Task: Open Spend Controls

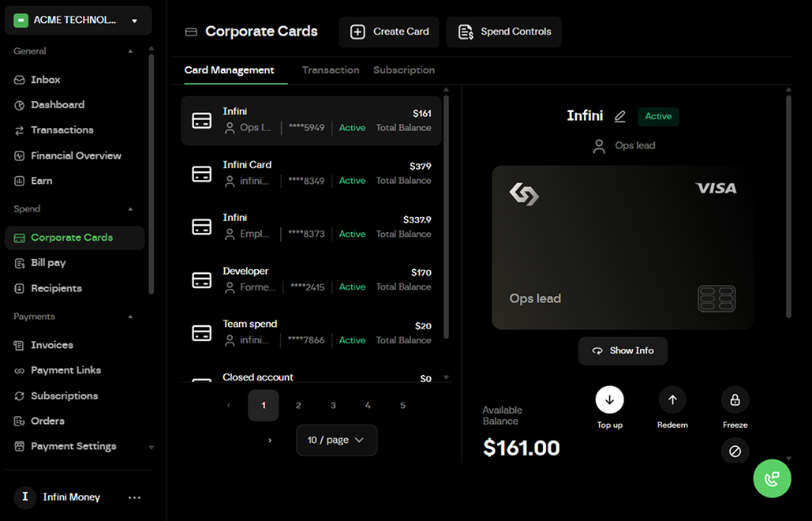Action: pos(503,32)
